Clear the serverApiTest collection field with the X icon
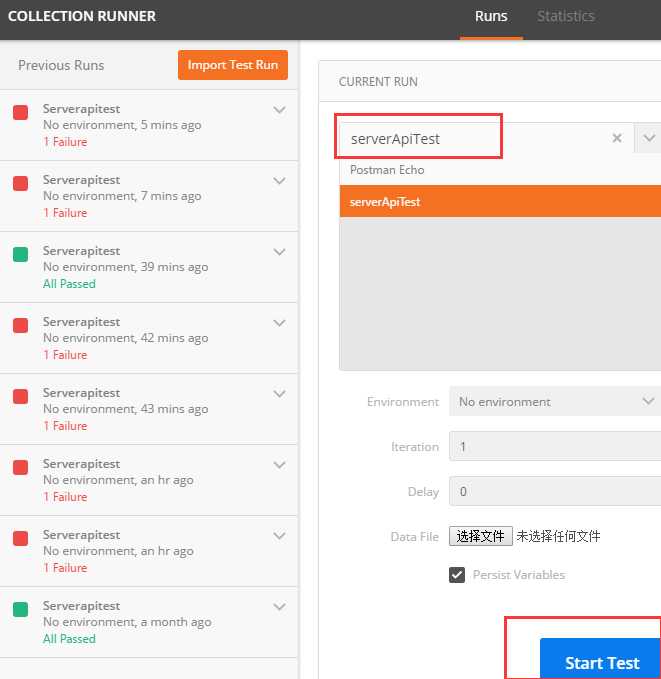This screenshot has width=661, height=679. point(617,138)
